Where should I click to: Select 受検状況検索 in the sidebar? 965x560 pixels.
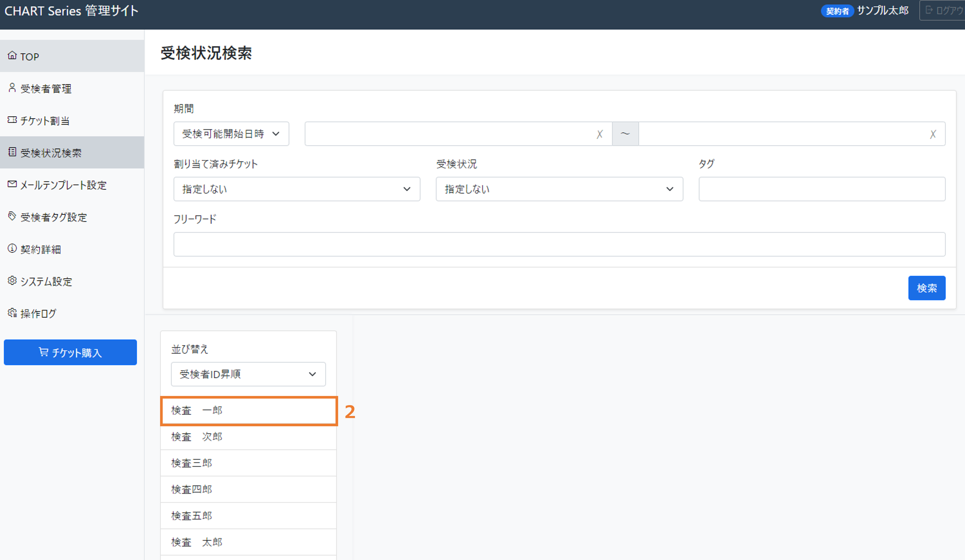(72, 152)
